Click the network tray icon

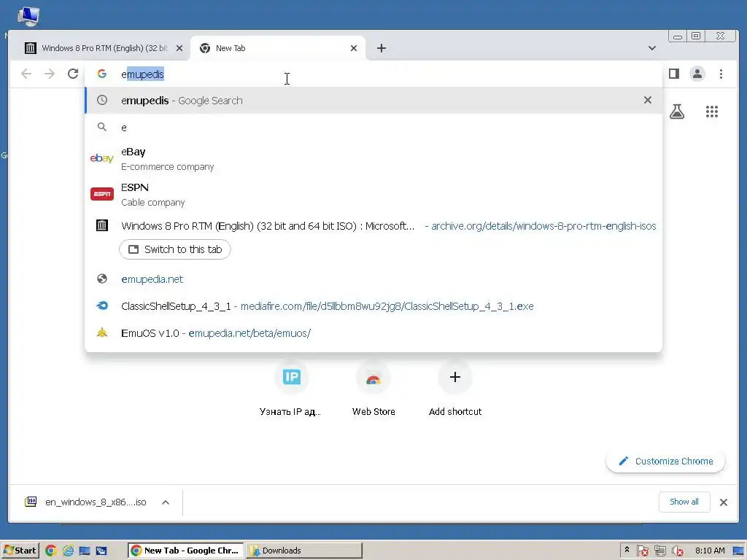tap(659, 551)
